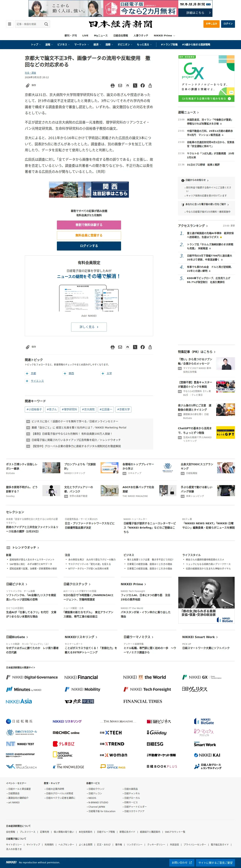
Task: Open the NIKKEI Prime dropdown menu
Action: pyautogui.click(x=164, y=35)
